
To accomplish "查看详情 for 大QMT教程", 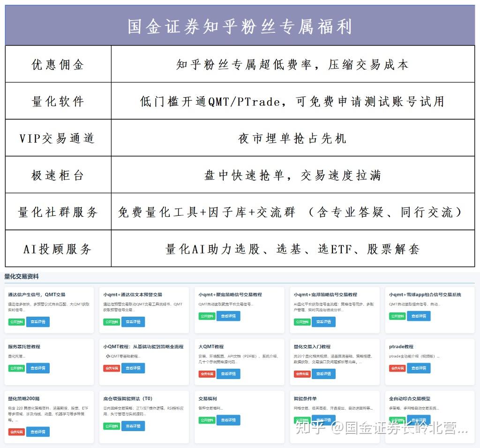I will [x=228, y=374].
